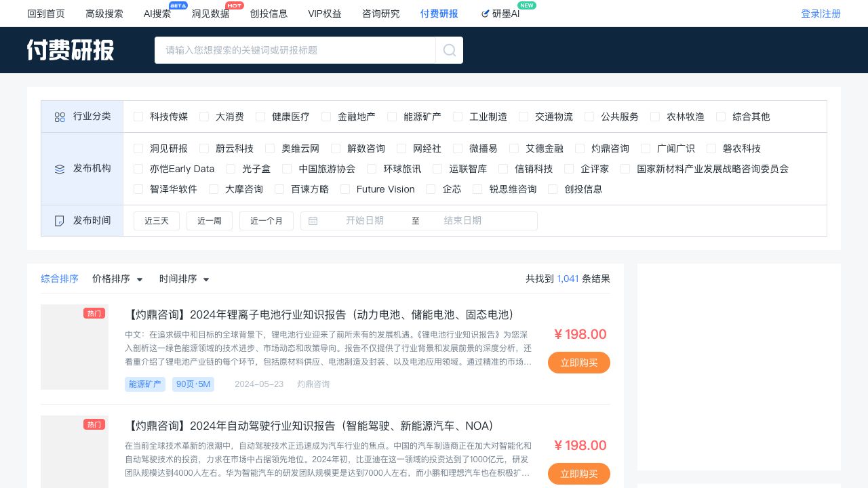868x488 pixels.
Task: Click the 发布时间 note icon
Action: click(60, 221)
